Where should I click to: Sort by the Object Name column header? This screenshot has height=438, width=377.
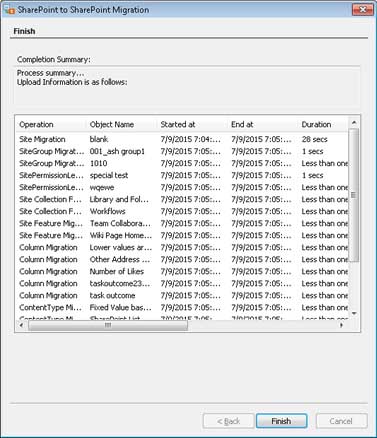112,125
